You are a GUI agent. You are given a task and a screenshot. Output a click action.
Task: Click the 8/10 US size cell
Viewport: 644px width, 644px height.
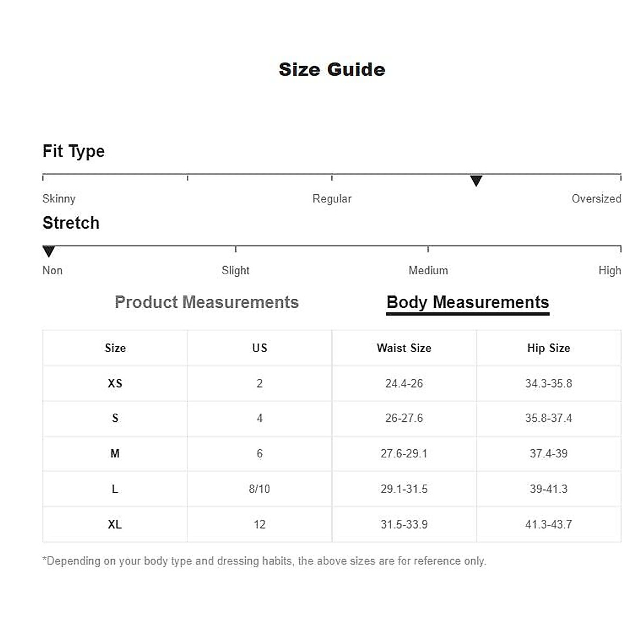[260, 489]
